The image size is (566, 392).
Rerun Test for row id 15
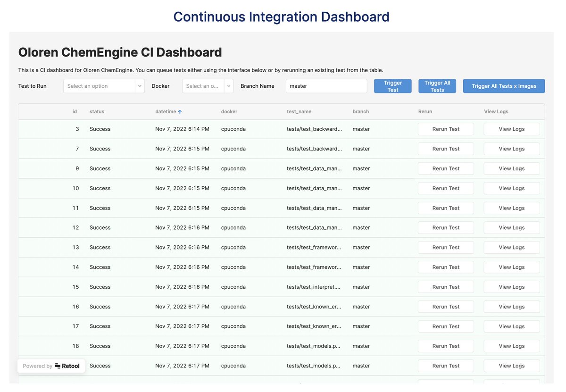pyautogui.click(x=446, y=287)
